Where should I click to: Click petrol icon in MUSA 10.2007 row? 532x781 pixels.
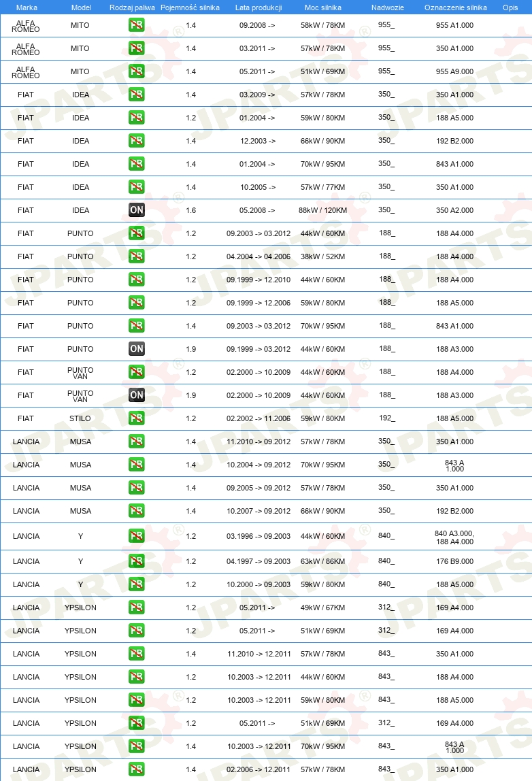tap(137, 510)
